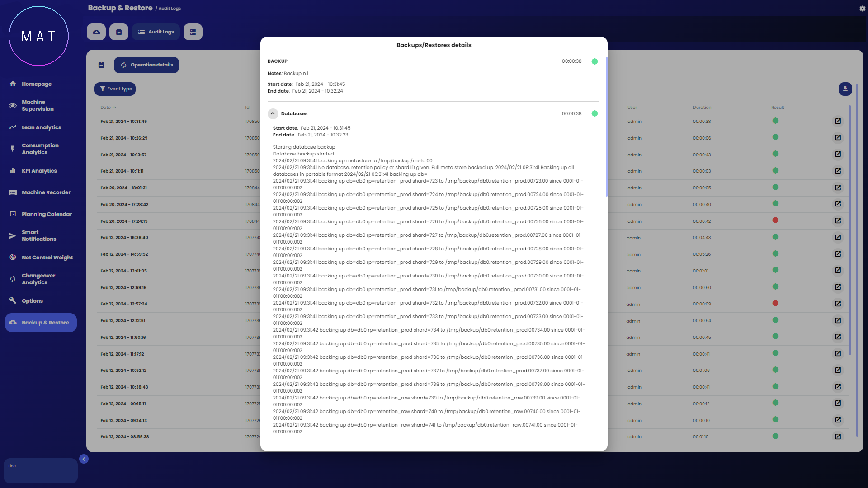The image size is (868, 488).
Task: Click the restore archive icon button
Action: click(119, 32)
